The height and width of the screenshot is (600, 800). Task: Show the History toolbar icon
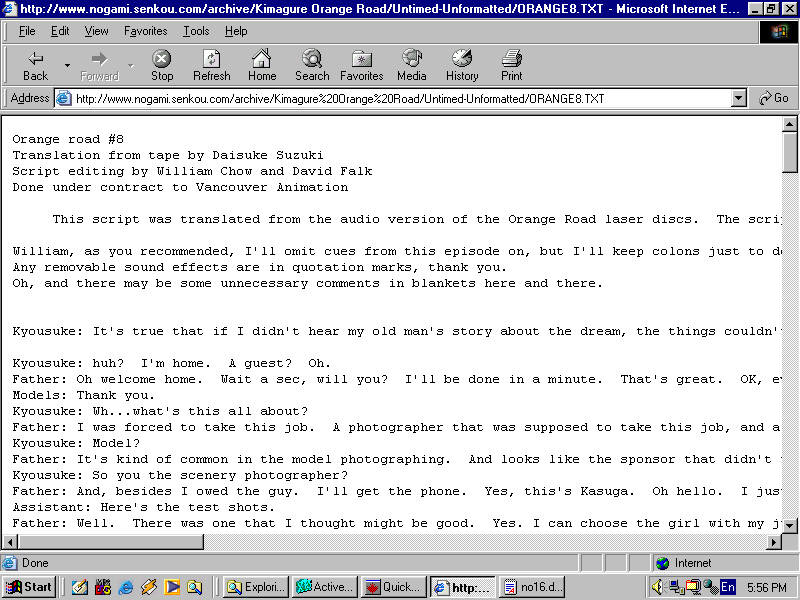coord(462,65)
